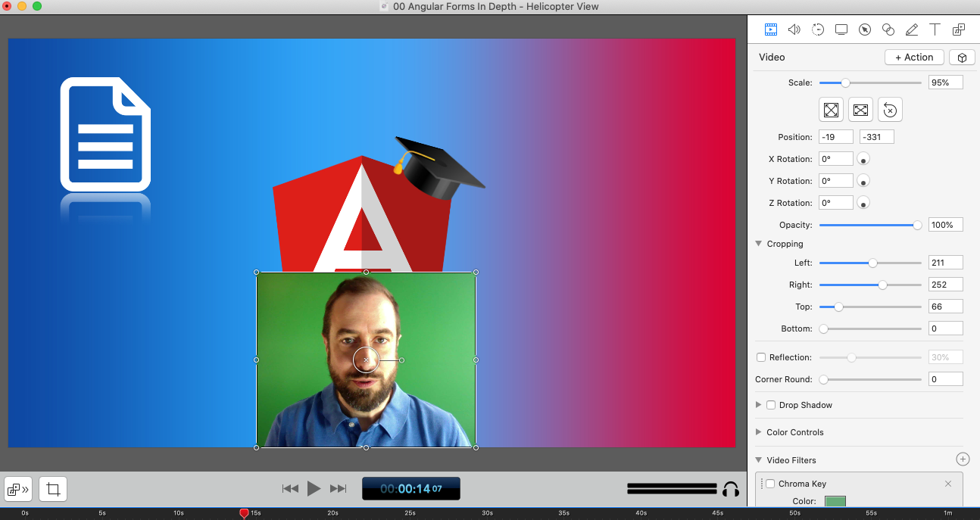Open the Annotations pencil tab
Screen dimensions: 980x520
pyautogui.click(x=912, y=30)
